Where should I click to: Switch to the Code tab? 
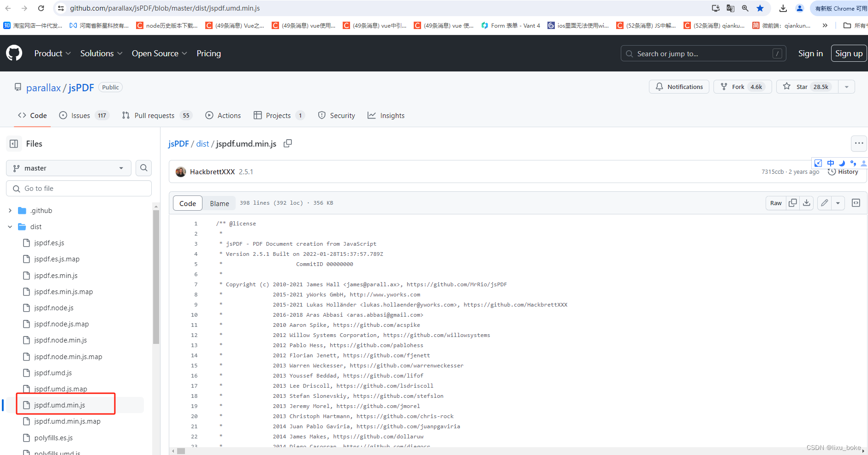[x=32, y=115]
